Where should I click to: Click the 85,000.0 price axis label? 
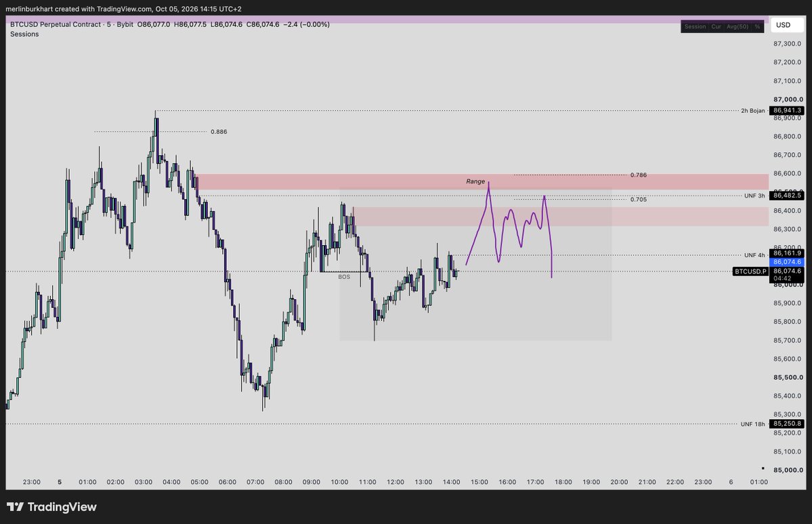[x=788, y=470]
